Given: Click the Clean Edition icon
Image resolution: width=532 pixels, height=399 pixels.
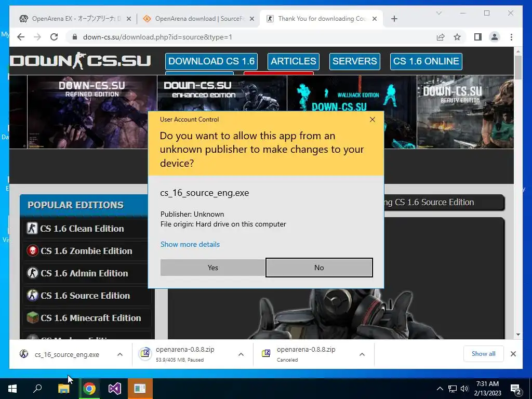Looking at the screenshot, I should point(32,229).
